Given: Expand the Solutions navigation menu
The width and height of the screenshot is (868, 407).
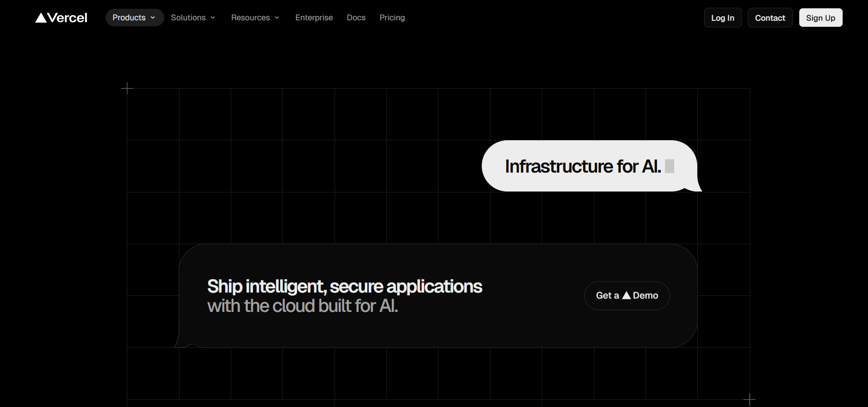Looking at the screenshot, I should [x=188, y=18].
